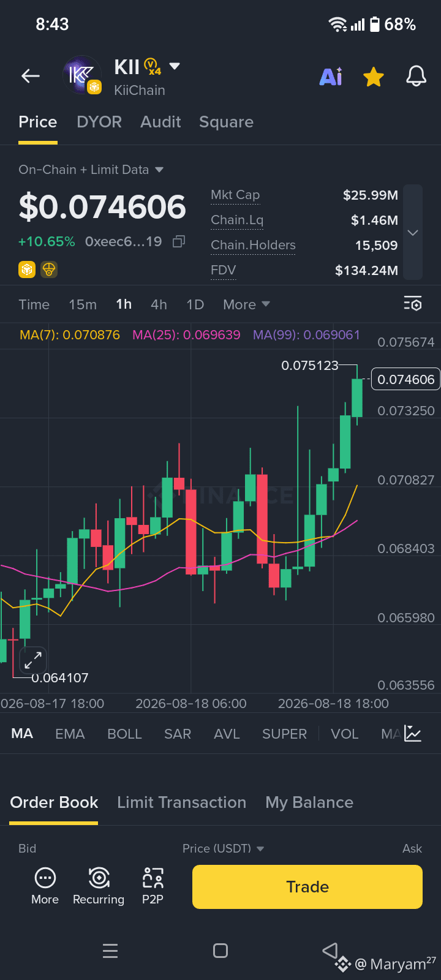Tap the yellow Trade button
This screenshot has height=980, width=441.
tap(307, 887)
